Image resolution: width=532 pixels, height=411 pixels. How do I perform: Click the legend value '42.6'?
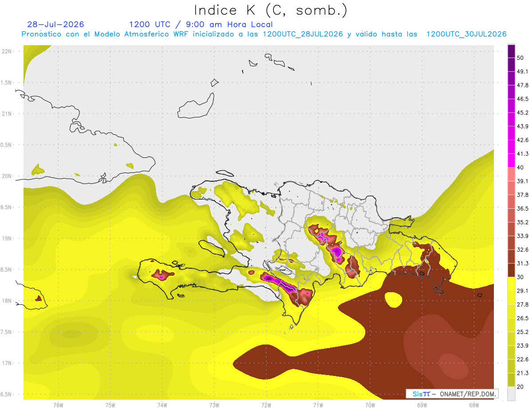click(523, 140)
